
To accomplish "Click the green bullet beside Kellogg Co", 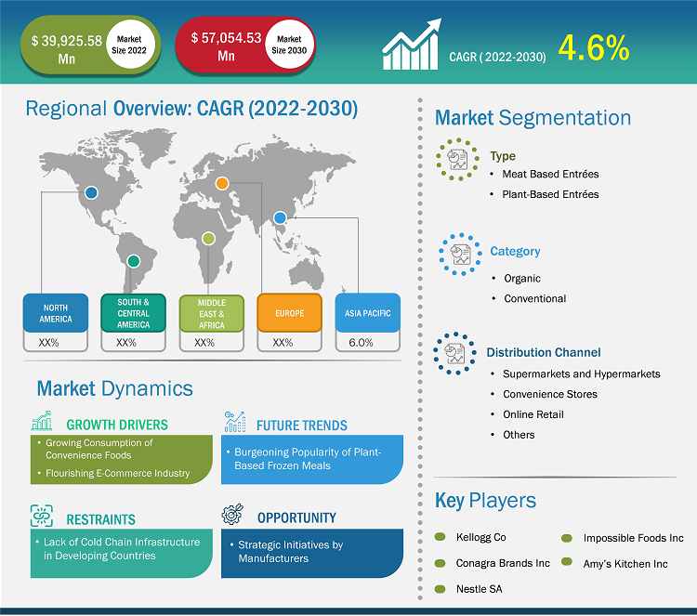I will click(x=441, y=537).
